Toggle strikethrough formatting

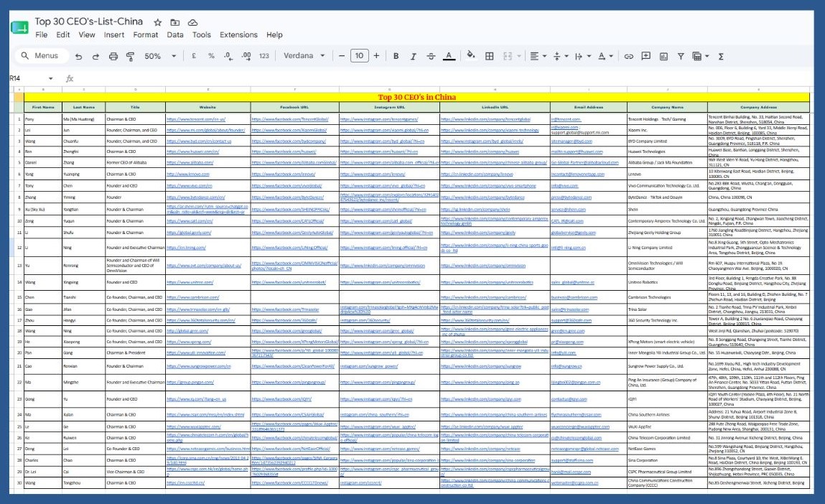(x=431, y=56)
